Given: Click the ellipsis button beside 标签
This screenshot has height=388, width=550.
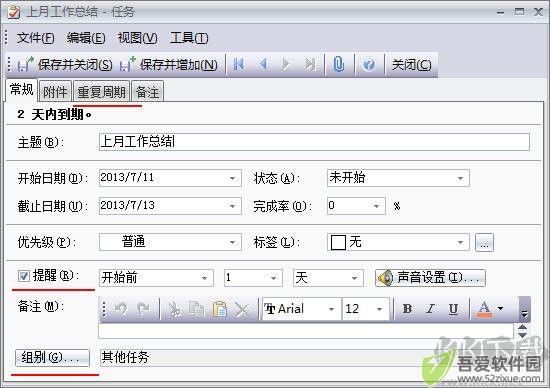Looking at the screenshot, I should (x=484, y=242).
